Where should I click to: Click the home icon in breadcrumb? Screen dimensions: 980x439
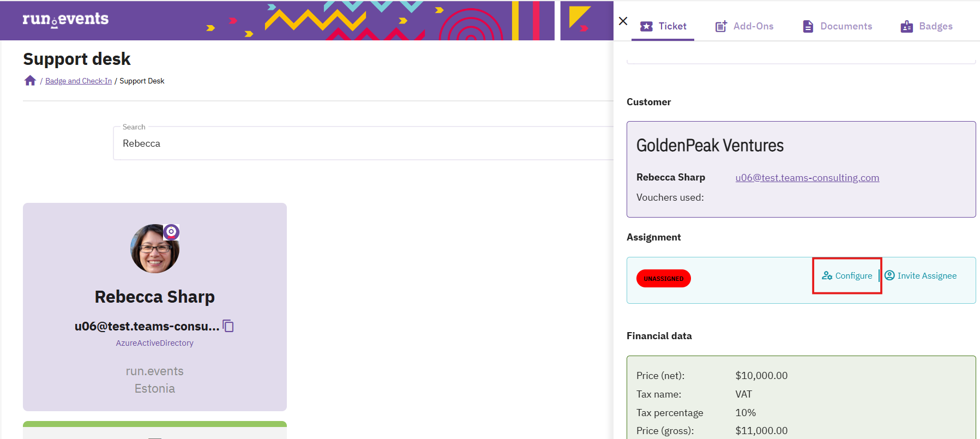(30, 81)
